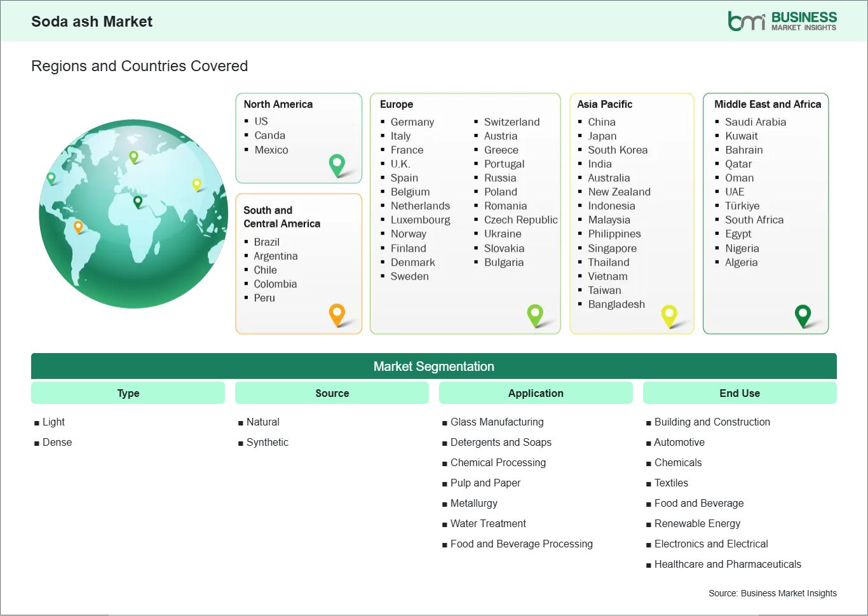Click the yellow pin on the globe over Asia
868x616 pixels.
[197, 185]
